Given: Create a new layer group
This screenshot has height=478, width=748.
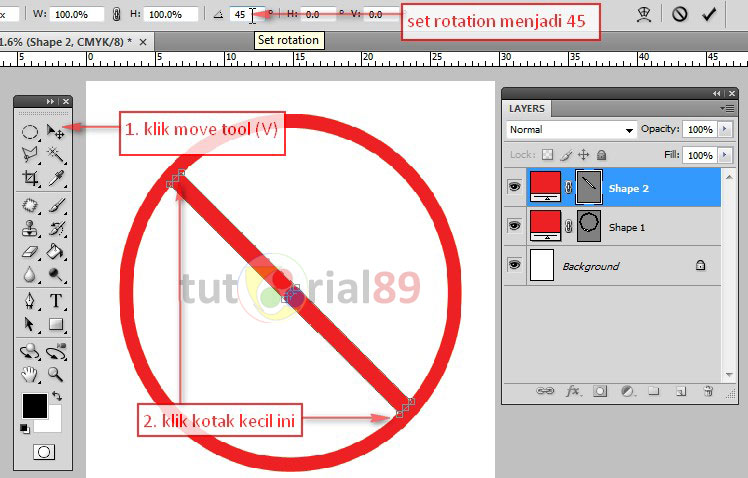Looking at the screenshot, I should (x=654, y=391).
